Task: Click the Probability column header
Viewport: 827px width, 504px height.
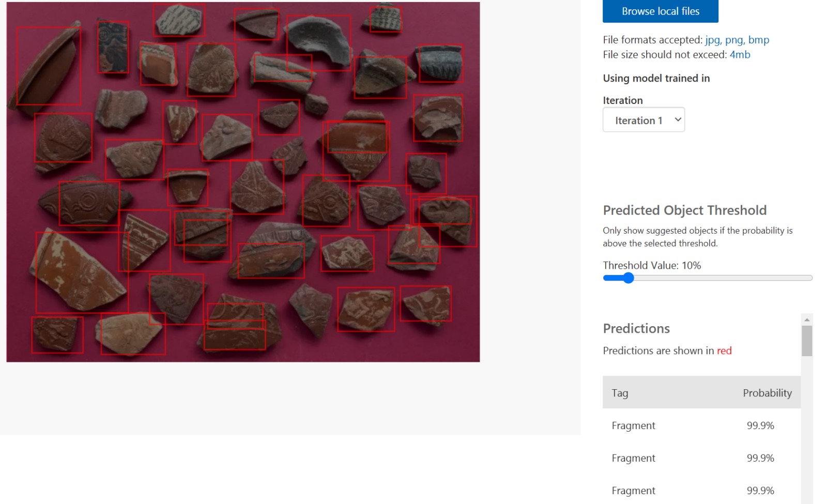Action: pos(767,393)
